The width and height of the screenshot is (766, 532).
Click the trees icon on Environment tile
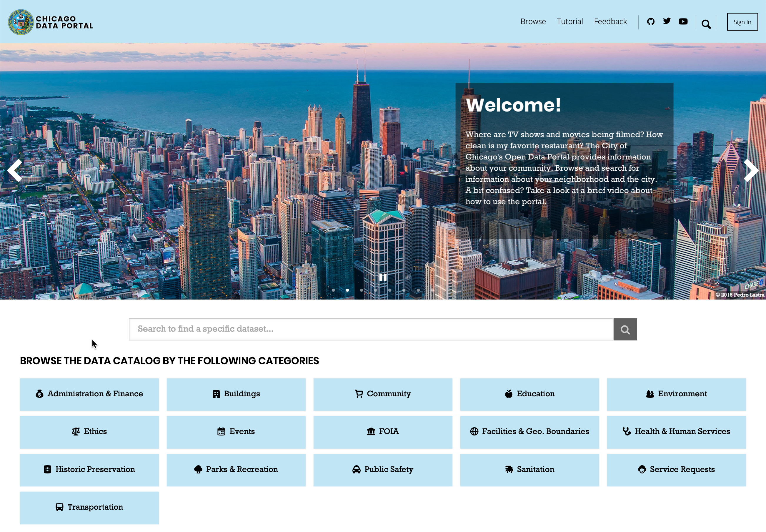pyautogui.click(x=650, y=394)
